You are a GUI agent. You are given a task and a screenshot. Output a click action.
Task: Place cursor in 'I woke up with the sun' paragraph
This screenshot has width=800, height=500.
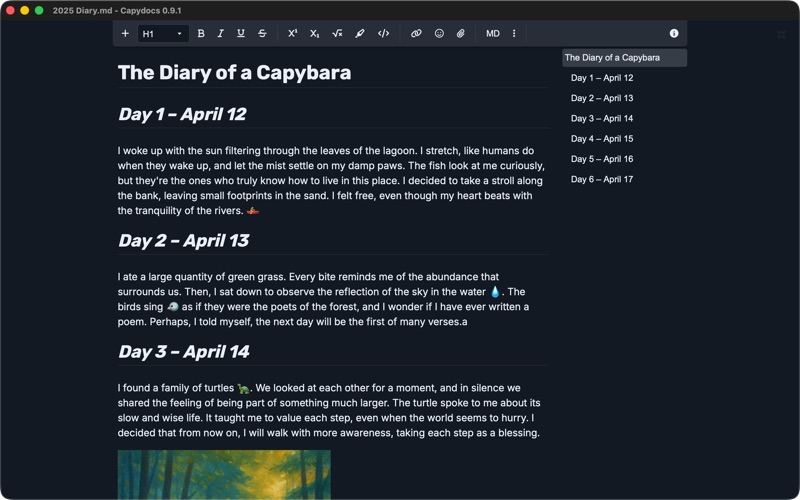click(331, 181)
